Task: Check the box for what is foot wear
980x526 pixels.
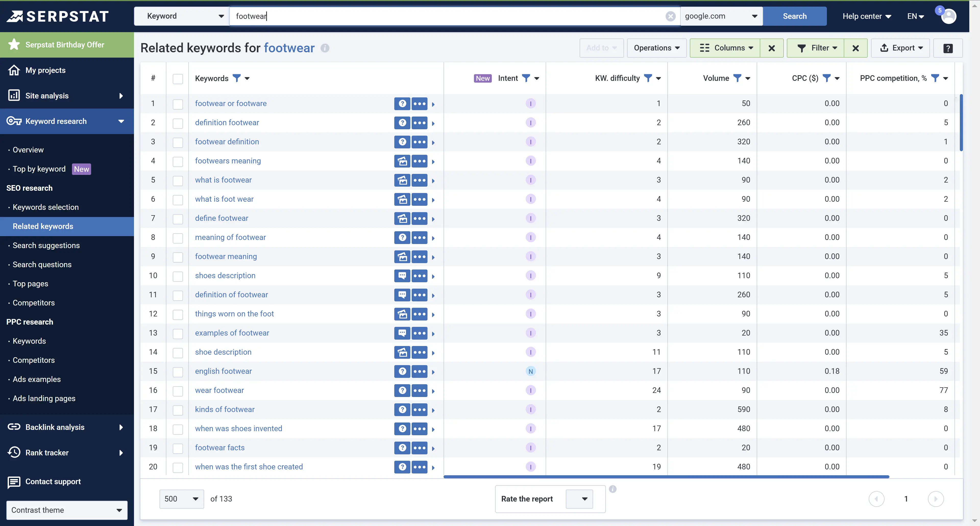Action: coord(178,200)
